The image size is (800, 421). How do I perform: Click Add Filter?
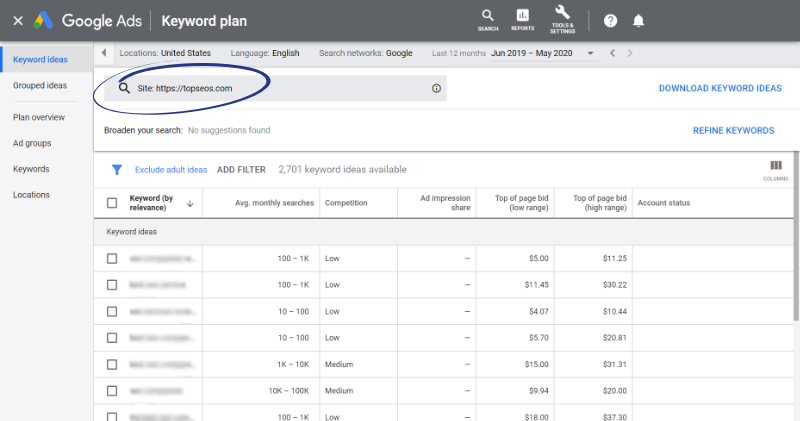(x=241, y=170)
